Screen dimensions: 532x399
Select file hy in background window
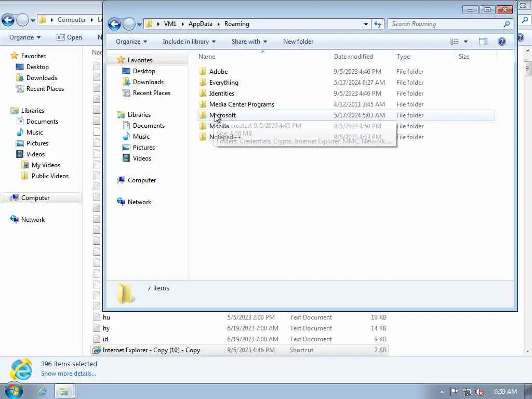point(240,328)
